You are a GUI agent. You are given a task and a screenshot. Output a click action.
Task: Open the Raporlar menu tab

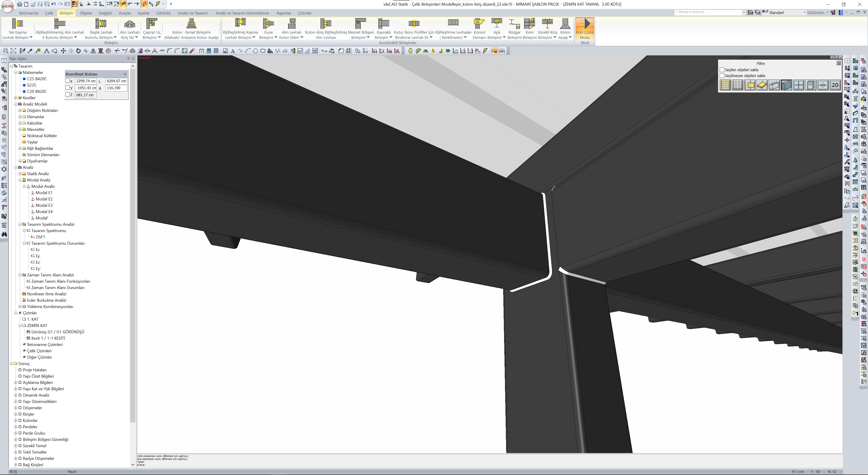(x=283, y=13)
